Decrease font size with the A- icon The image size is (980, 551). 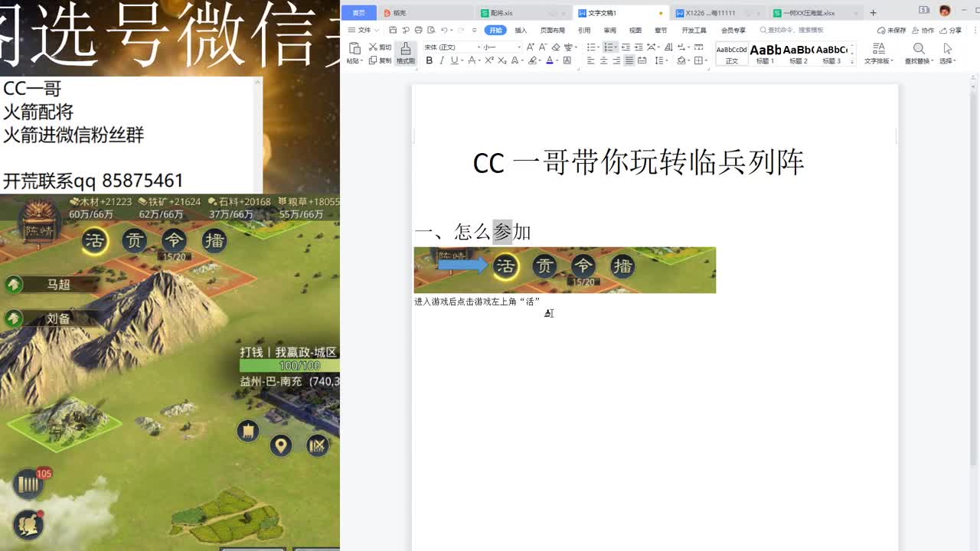coord(543,47)
